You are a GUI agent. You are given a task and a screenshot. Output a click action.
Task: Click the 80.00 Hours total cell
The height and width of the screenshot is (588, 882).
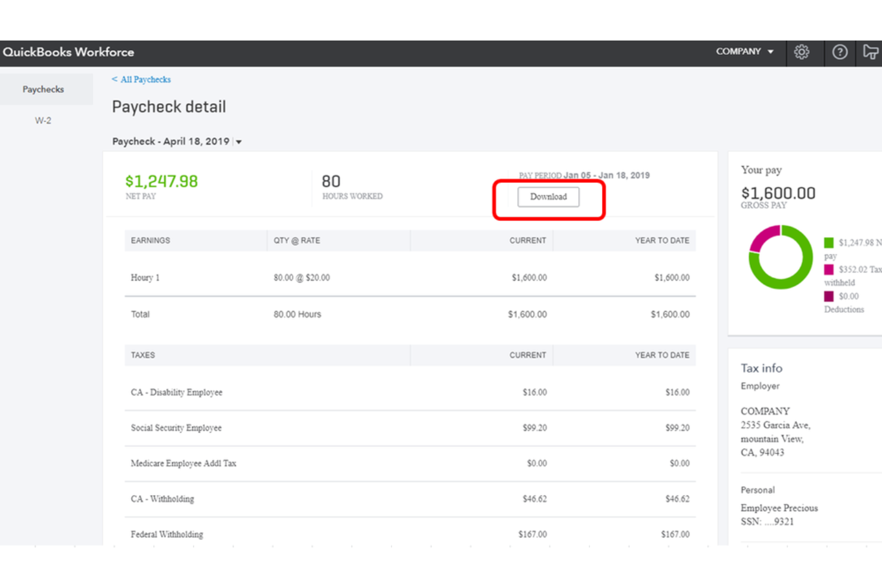click(x=297, y=315)
